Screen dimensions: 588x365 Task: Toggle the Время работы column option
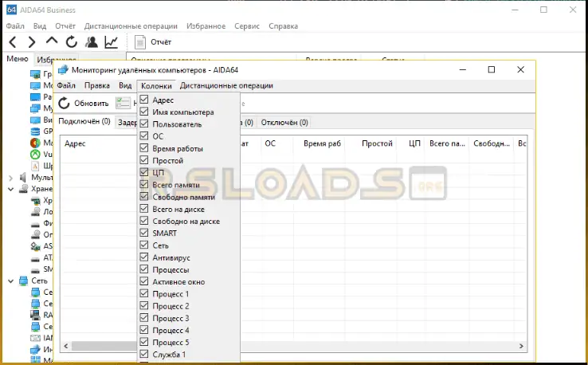144,148
